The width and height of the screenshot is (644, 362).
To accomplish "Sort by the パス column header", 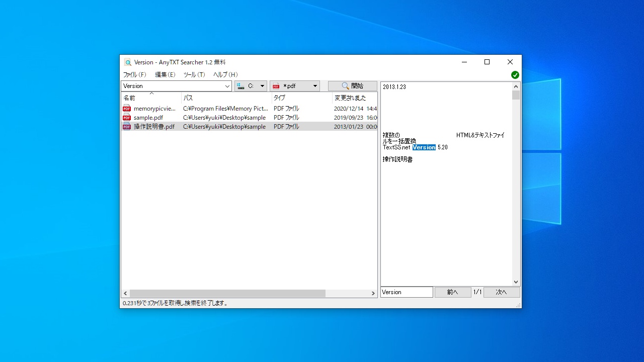I will [226, 98].
